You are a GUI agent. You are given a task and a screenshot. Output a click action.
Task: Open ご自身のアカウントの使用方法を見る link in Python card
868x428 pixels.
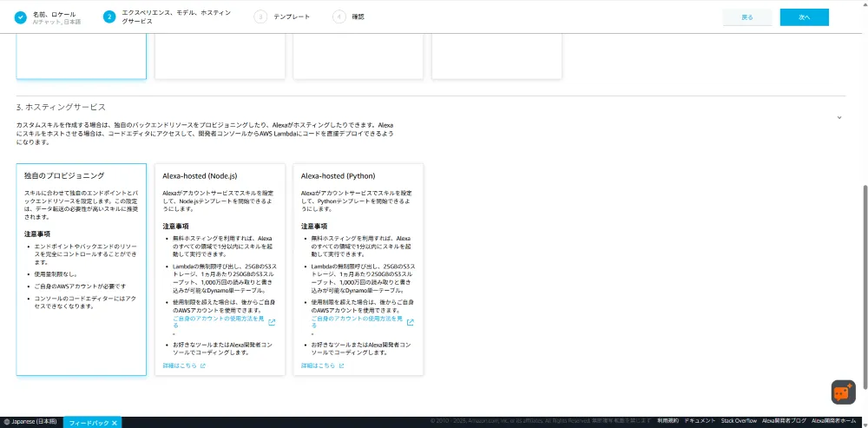coord(357,322)
